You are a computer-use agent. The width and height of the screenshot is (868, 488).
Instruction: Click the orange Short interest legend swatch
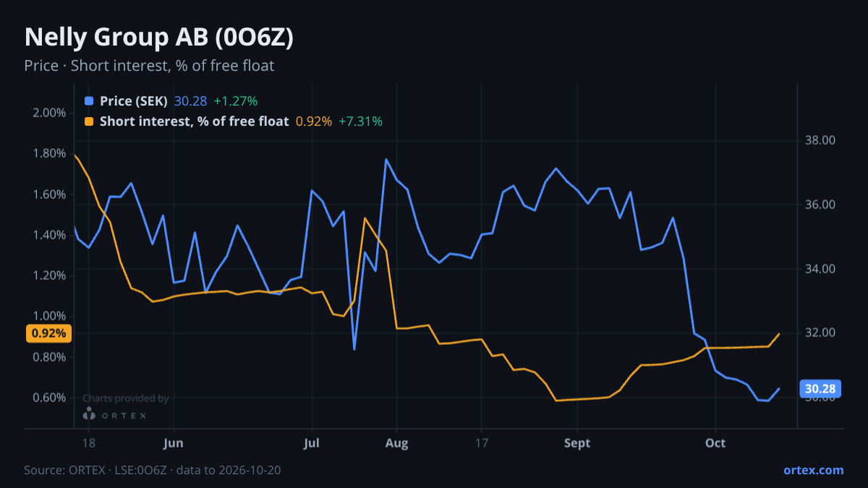coord(89,121)
